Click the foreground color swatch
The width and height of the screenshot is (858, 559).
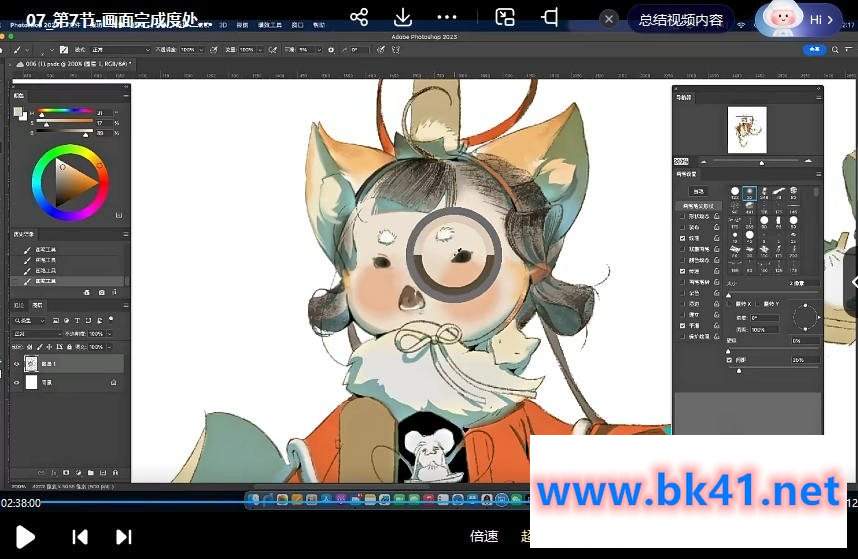[18, 112]
